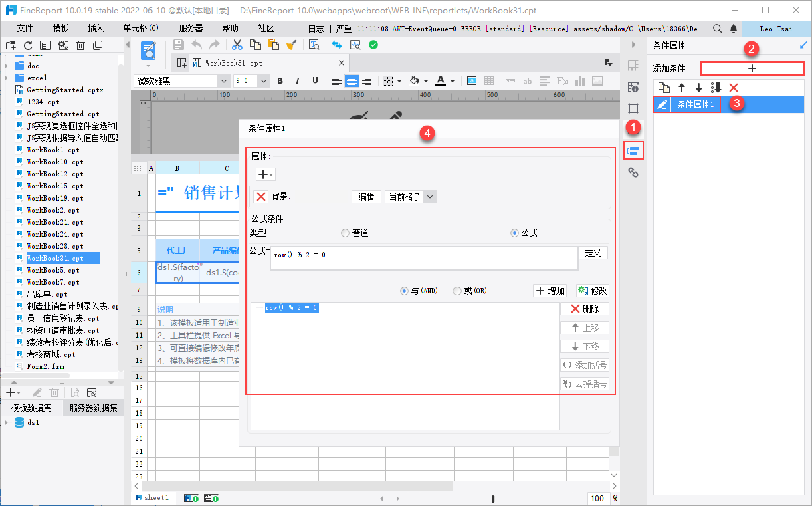
Task: Click the 定义 formula button
Action: point(593,253)
